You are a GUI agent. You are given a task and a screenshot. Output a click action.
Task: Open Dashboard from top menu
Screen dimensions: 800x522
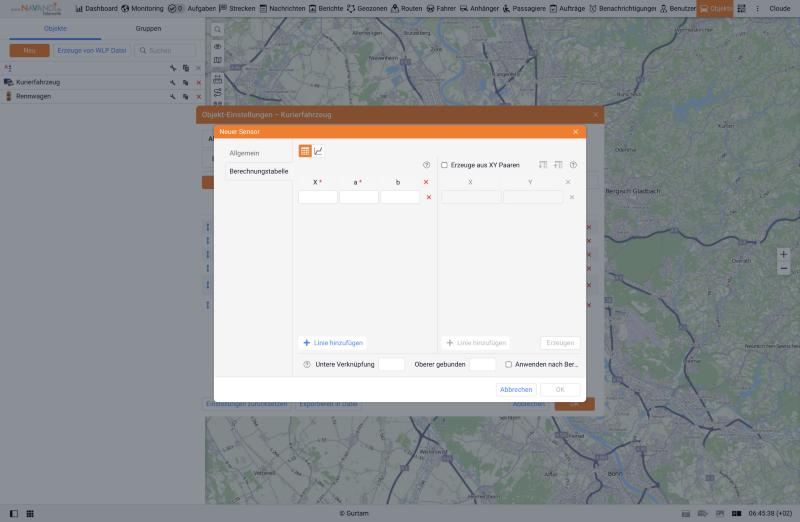click(96, 9)
